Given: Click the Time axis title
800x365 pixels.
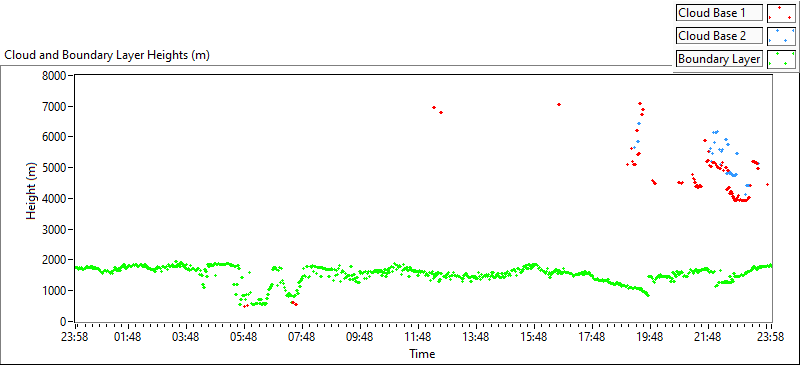Looking at the screenshot, I should [x=422, y=353].
